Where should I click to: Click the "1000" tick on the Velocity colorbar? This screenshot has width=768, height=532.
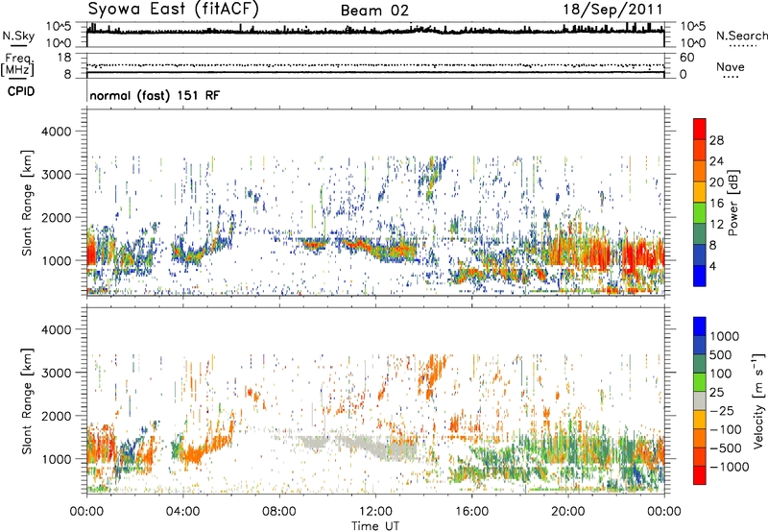coord(725,336)
